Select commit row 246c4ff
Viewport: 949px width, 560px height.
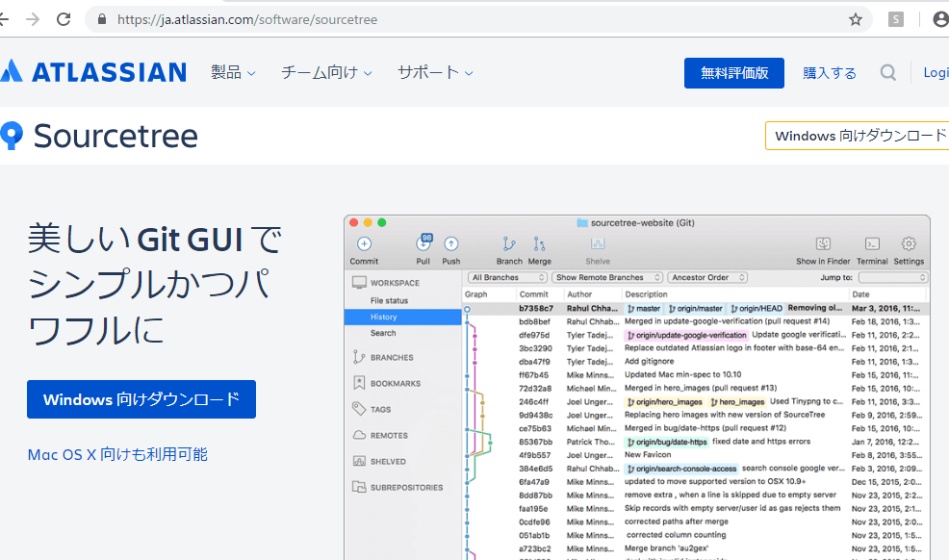[x=694, y=401]
